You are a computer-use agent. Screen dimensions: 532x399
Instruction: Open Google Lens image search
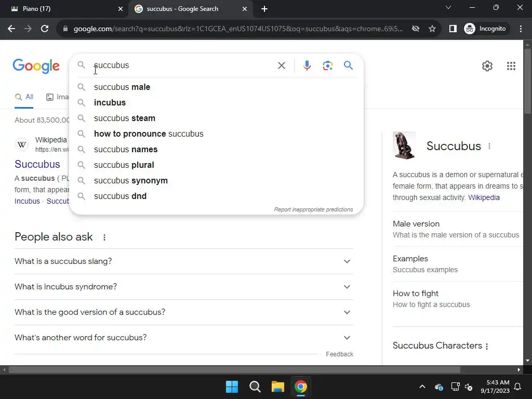click(327, 65)
